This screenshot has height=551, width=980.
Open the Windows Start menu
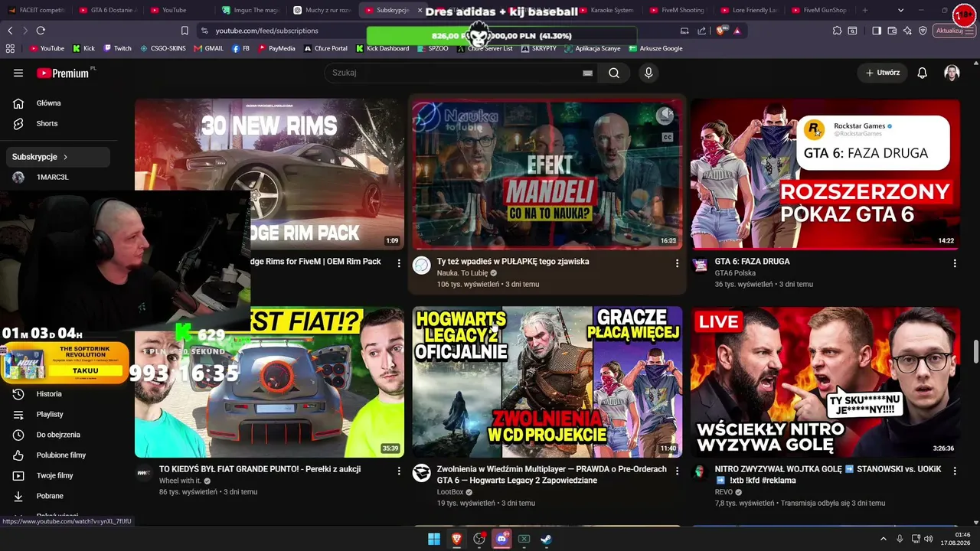tap(434, 539)
